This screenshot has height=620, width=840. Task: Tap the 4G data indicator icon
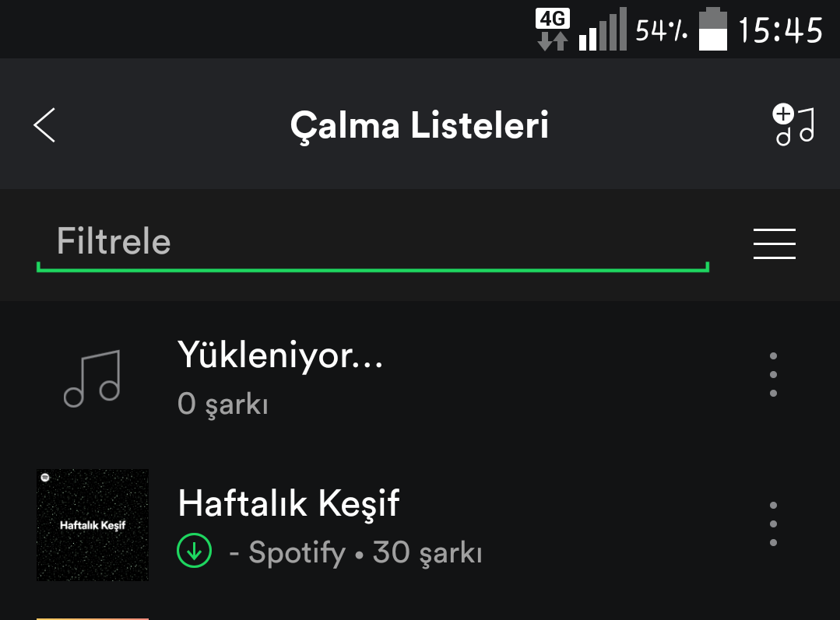552,30
